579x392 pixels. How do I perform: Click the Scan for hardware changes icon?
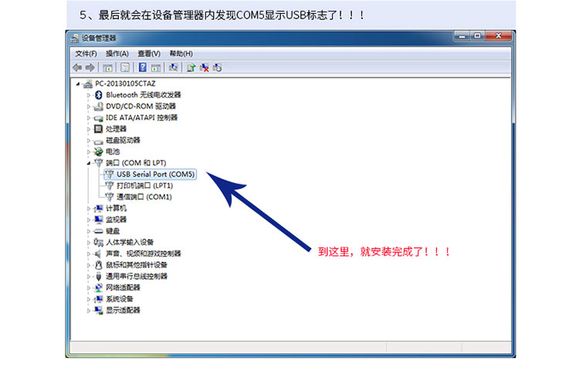[174, 68]
